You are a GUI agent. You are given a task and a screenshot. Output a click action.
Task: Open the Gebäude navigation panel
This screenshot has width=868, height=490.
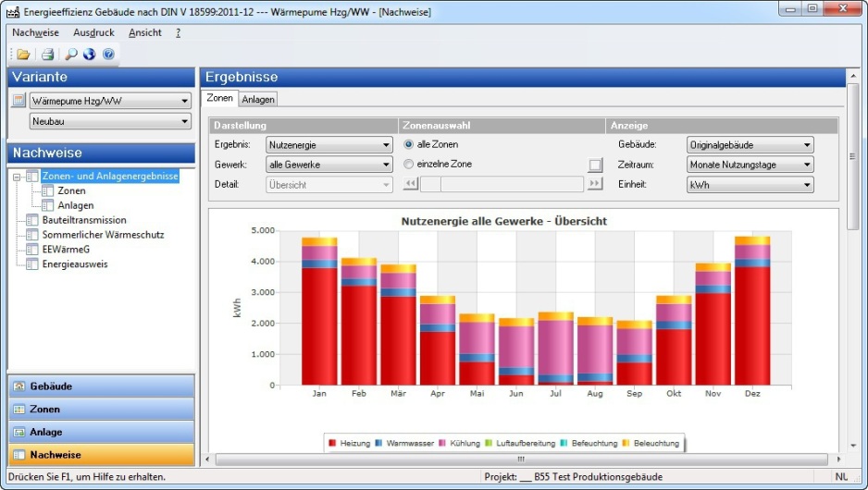point(101,386)
